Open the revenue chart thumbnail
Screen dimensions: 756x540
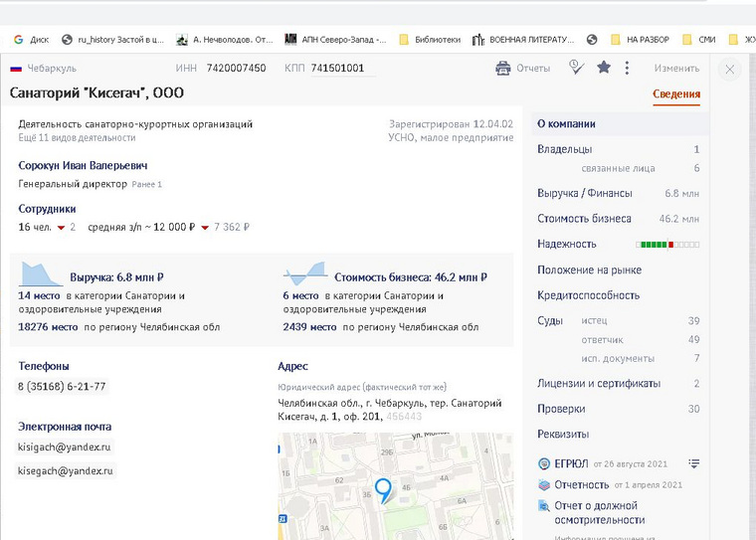pyautogui.click(x=40, y=274)
